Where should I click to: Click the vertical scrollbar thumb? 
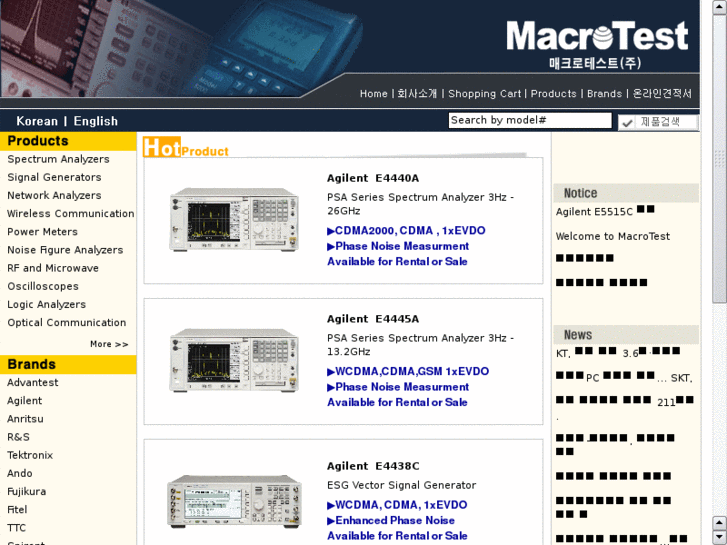pyautogui.click(x=719, y=159)
